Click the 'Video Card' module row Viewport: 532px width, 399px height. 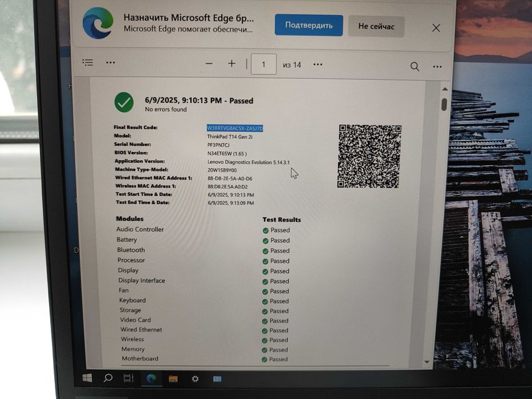(x=135, y=320)
